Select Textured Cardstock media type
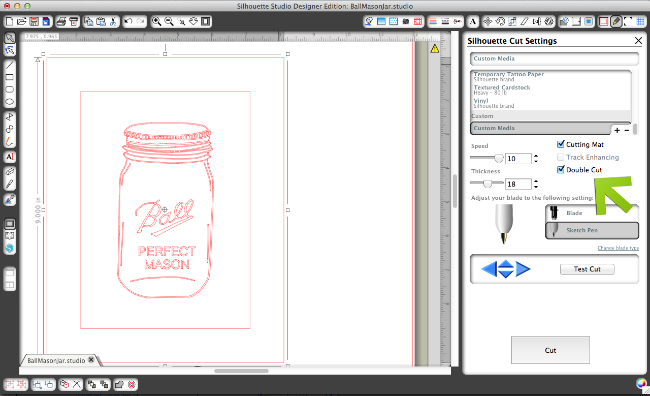650x396 pixels. (x=551, y=90)
